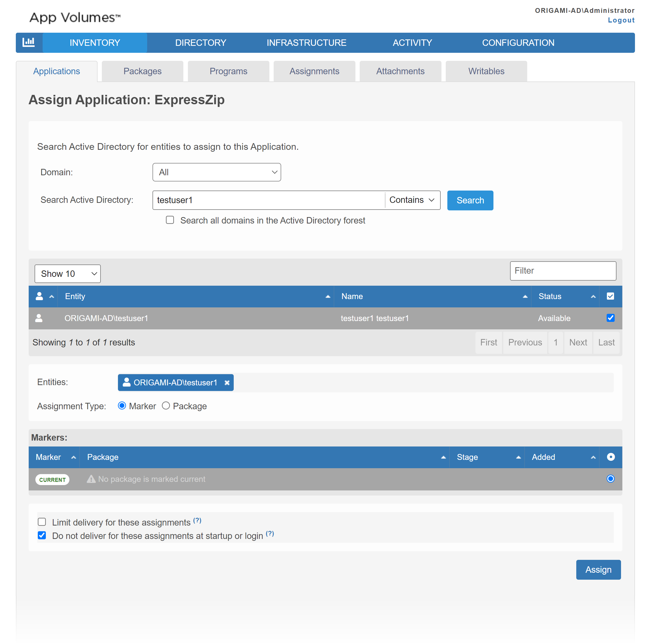This screenshot has height=644, width=654.
Task: Sort by Package column arrow
Action: (443, 457)
